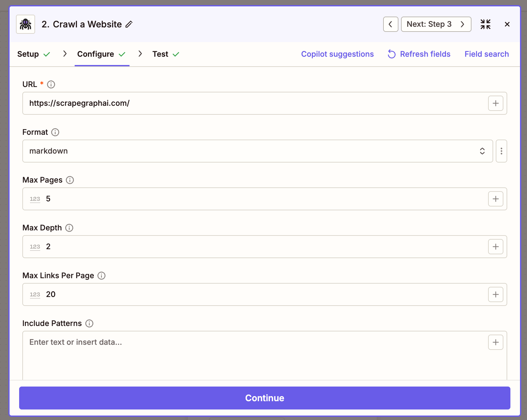Click the Continue button
Screen dimensions: 527x420
(265, 398)
